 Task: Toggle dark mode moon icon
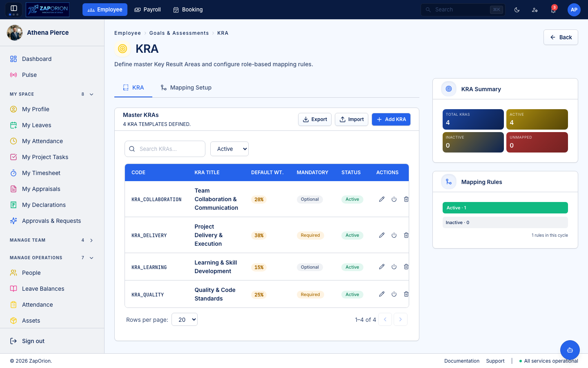click(517, 10)
